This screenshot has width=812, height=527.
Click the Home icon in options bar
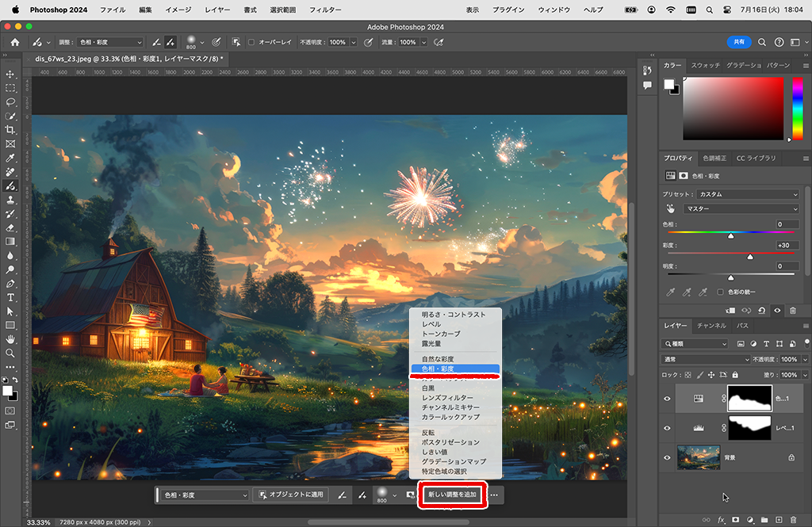[x=15, y=43]
